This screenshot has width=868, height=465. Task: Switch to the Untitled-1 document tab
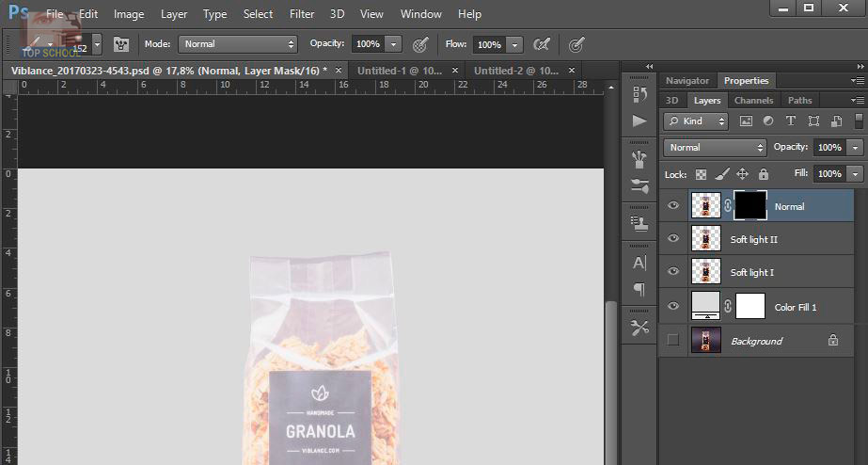400,71
